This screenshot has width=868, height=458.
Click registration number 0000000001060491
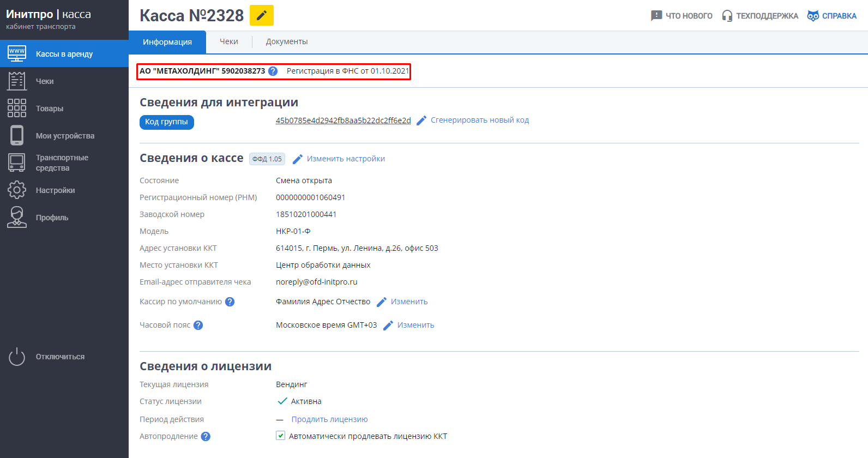point(310,197)
